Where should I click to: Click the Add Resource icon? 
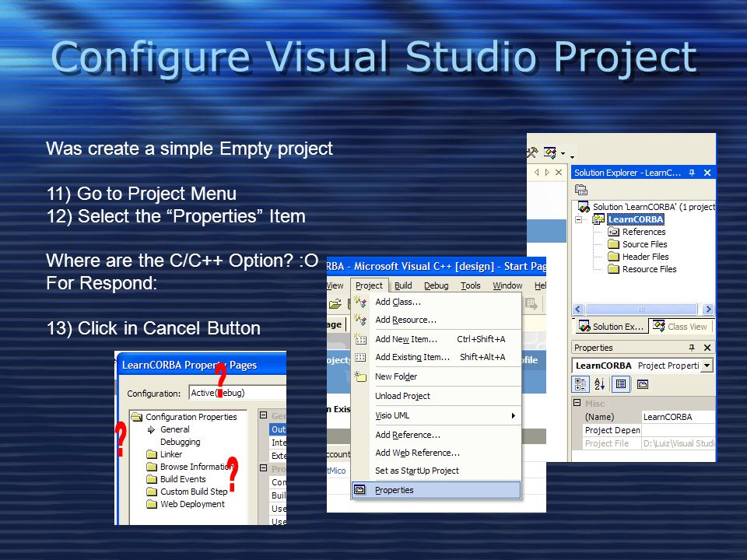(x=360, y=320)
